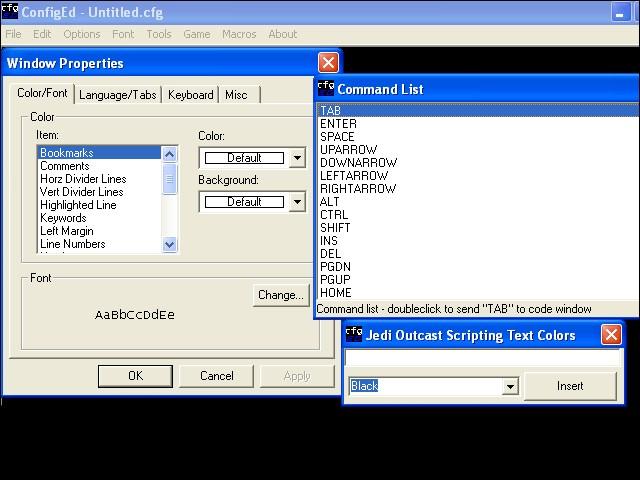Expand the Color dropdown arrow
The width and height of the screenshot is (640, 480).
[297, 158]
